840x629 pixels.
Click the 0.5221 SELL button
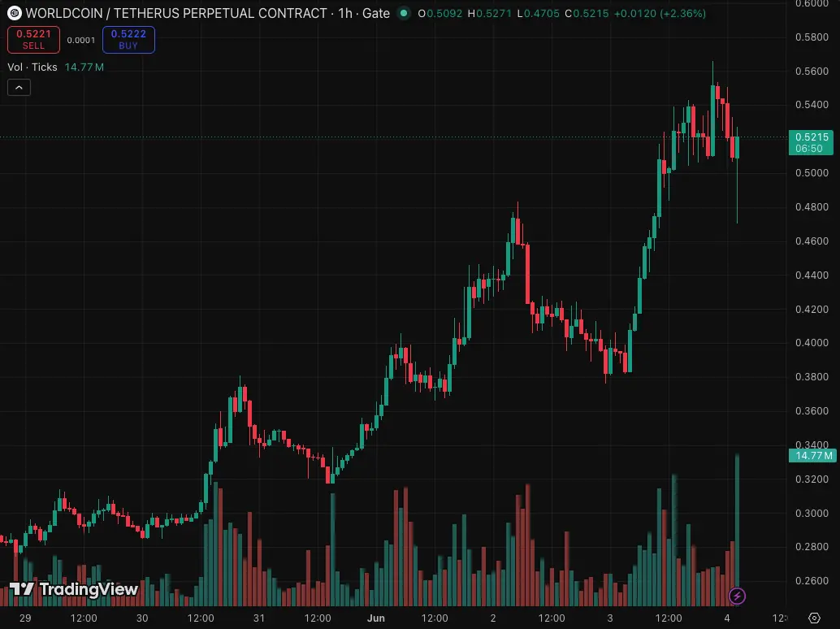[x=34, y=40]
